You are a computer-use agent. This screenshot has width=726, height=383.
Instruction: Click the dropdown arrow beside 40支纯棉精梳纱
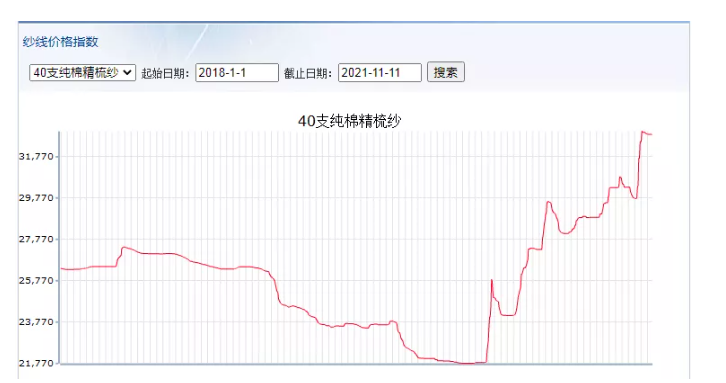coord(127,73)
